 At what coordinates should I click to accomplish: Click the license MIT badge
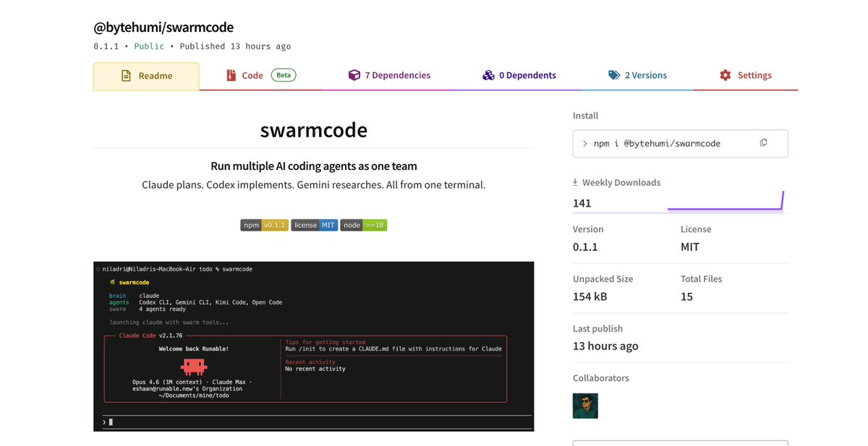click(x=315, y=225)
